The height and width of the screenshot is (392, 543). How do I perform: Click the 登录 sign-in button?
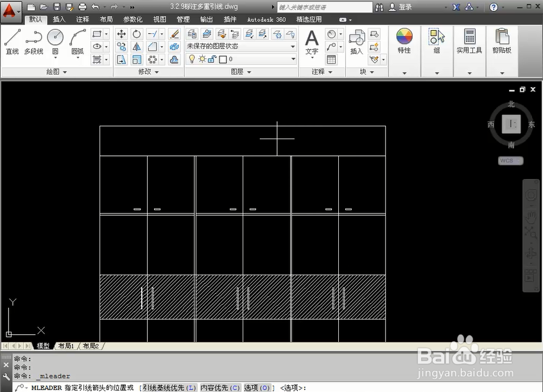400,7
